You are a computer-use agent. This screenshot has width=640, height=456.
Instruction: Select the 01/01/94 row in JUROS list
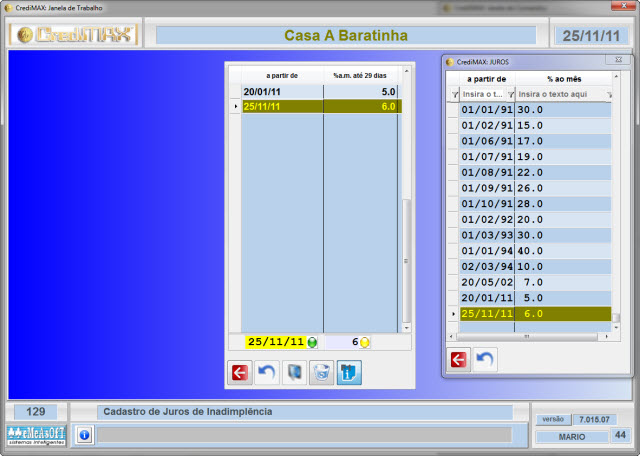coord(486,250)
